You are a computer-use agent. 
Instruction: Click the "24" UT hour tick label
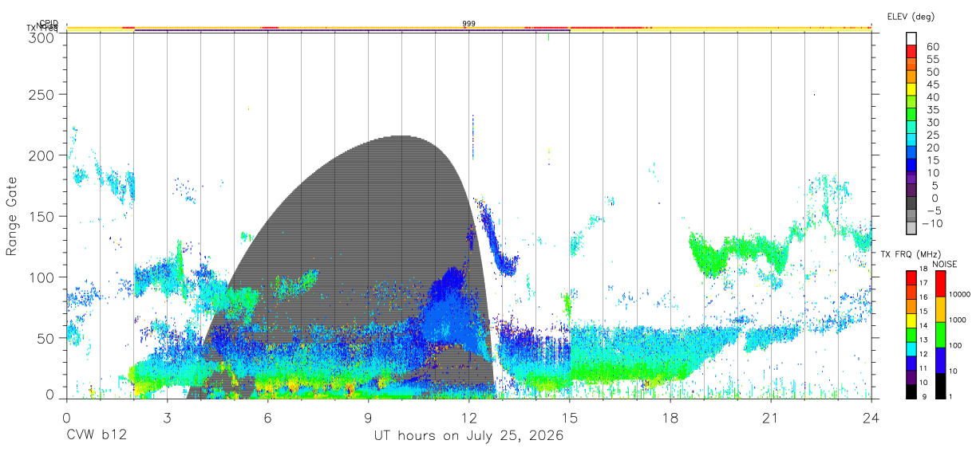tap(871, 418)
